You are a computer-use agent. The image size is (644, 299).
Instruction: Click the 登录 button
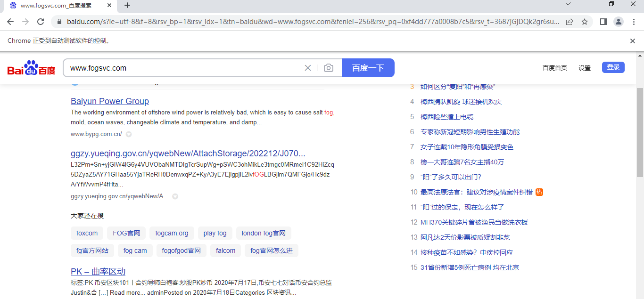(x=613, y=67)
